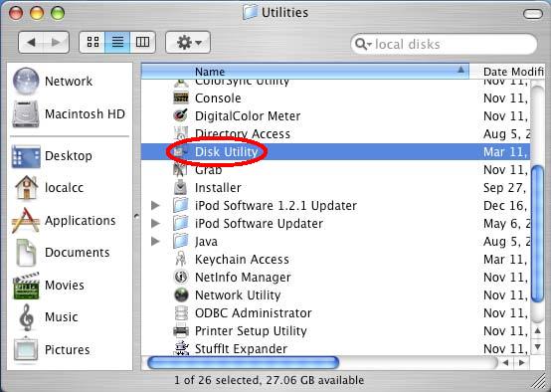The width and height of the screenshot is (551, 392).
Task: Toggle the toolbar with the pill button
Action: 533,14
